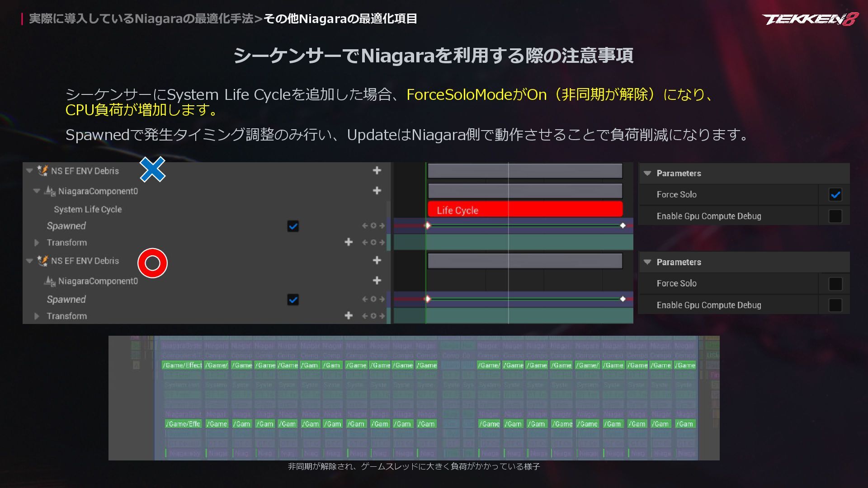Click the TEKKEN 8 logo
The image size is (868, 488).
(x=810, y=19)
